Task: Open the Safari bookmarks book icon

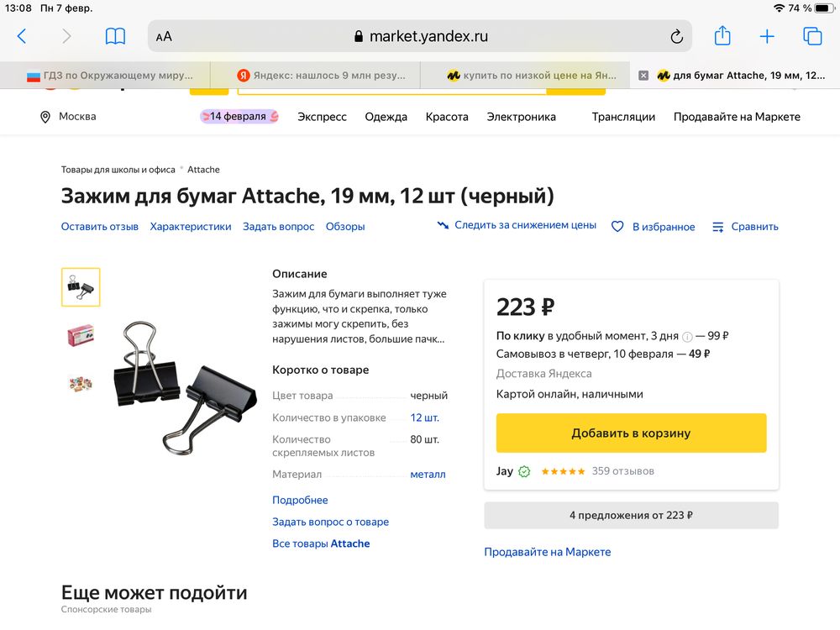Action: click(x=115, y=36)
